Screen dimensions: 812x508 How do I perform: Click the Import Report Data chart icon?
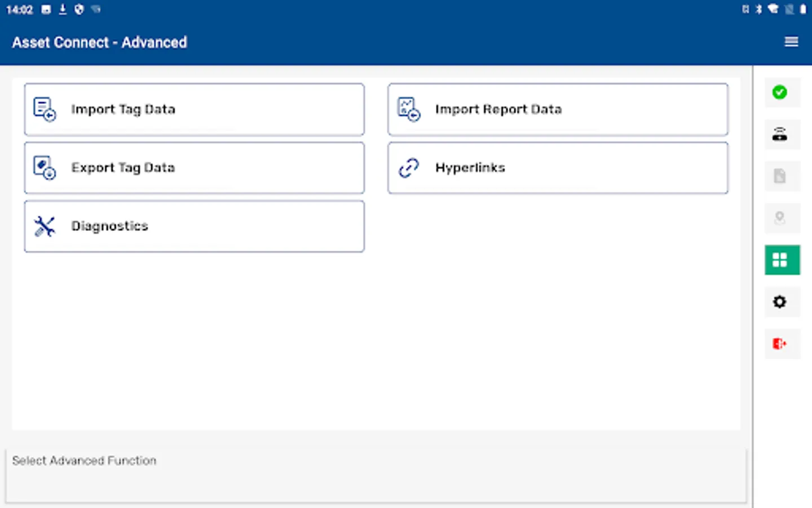point(409,109)
